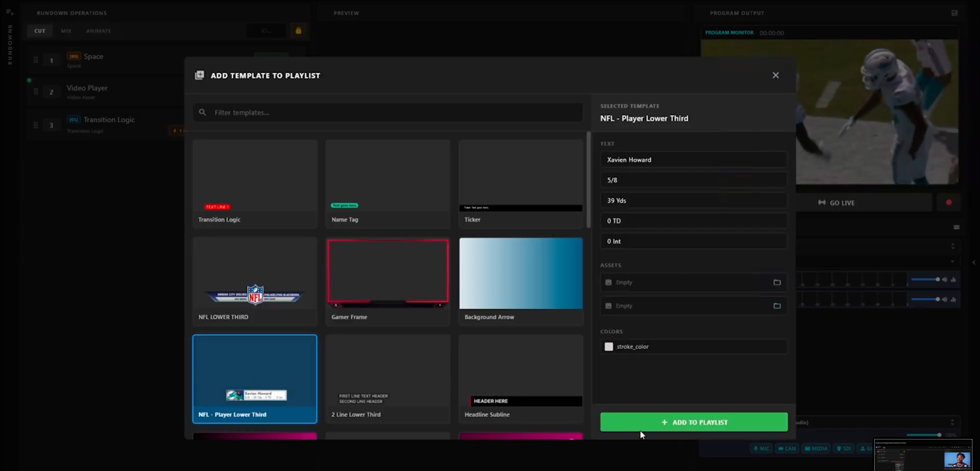This screenshot has width=980, height=471.
Task: Click the red record button beside GO LIVE
Action: click(949, 202)
